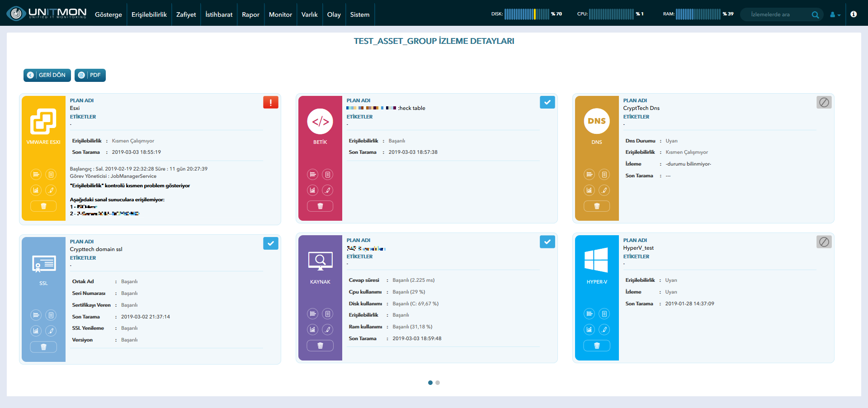This screenshot has height=408, width=868.
Task: Expand the Sistem menu
Action: click(360, 14)
